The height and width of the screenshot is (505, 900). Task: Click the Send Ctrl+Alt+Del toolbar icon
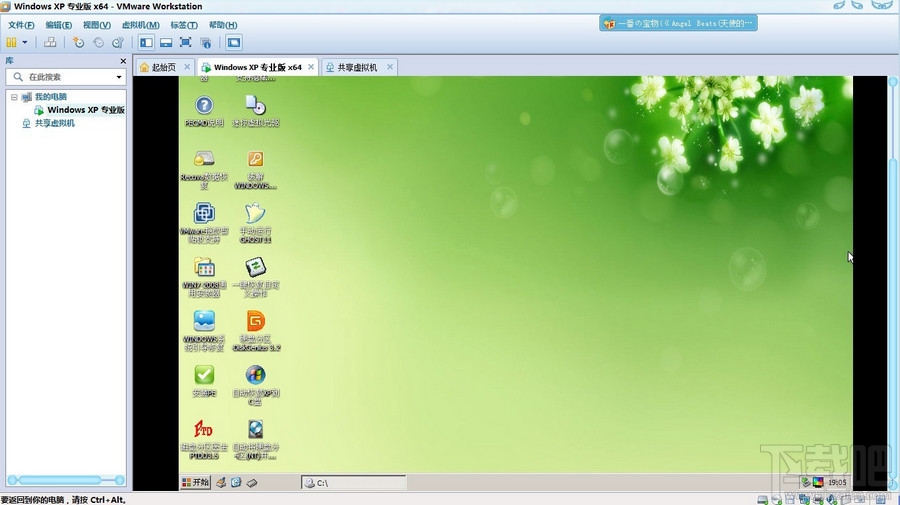pyautogui.click(x=51, y=42)
